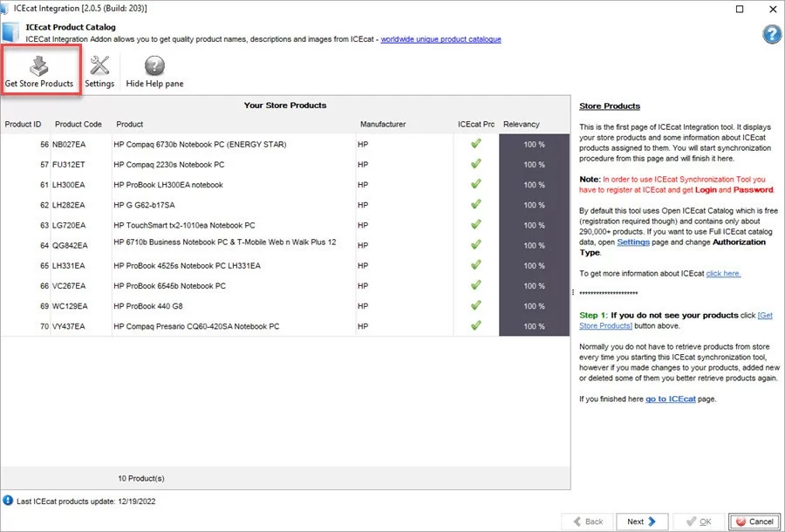Click the Back button
This screenshot has width=785, height=532.
587,521
